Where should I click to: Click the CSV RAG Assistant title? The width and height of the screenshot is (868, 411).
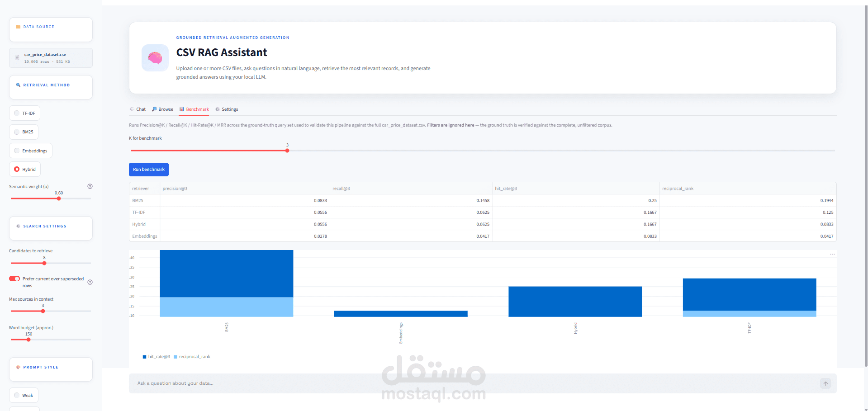(222, 52)
